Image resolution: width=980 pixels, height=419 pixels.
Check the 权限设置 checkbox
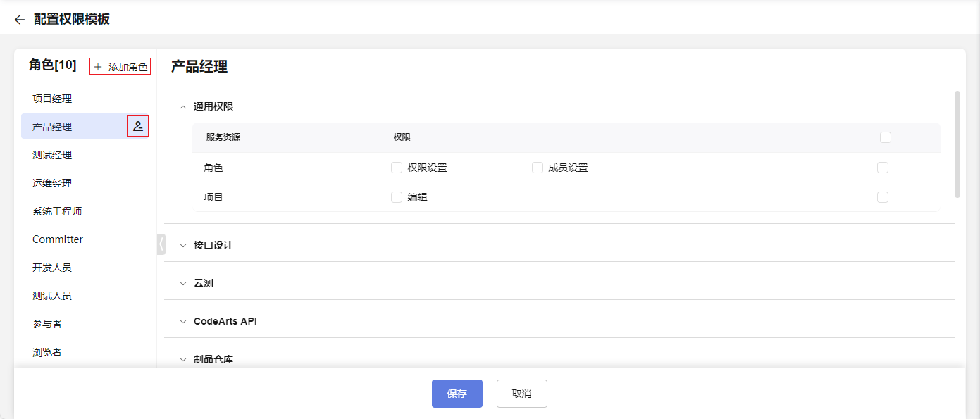click(x=397, y=168)
